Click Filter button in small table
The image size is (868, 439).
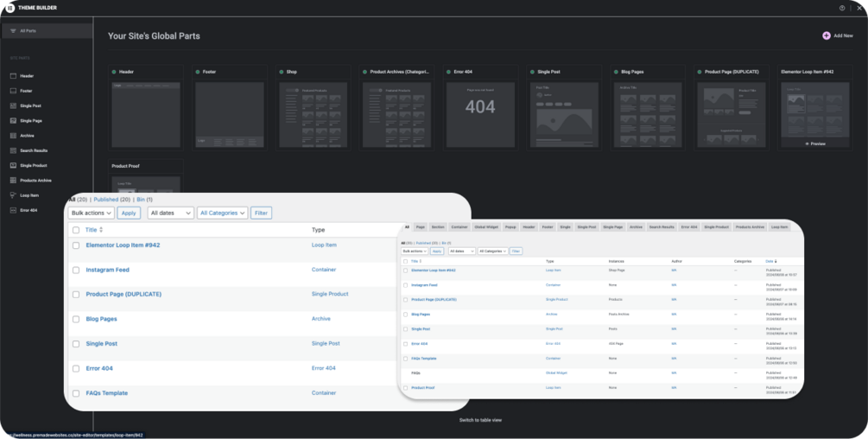tap(516, 251)
